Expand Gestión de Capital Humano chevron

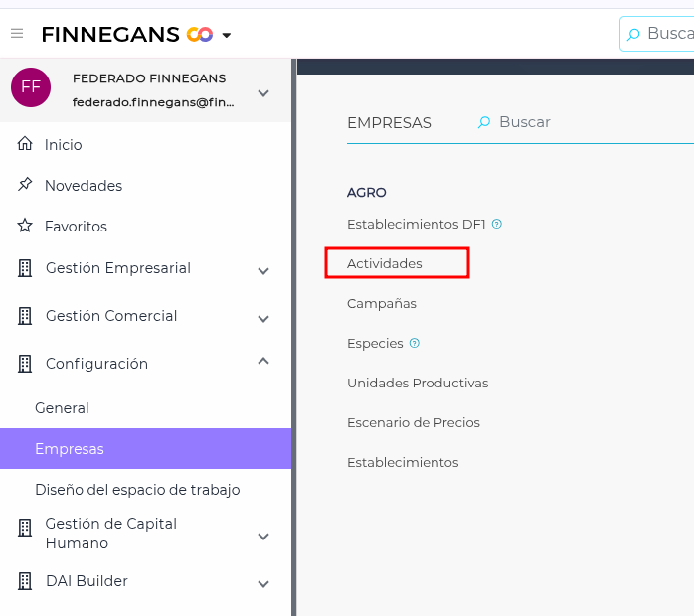tap(263, 536)
